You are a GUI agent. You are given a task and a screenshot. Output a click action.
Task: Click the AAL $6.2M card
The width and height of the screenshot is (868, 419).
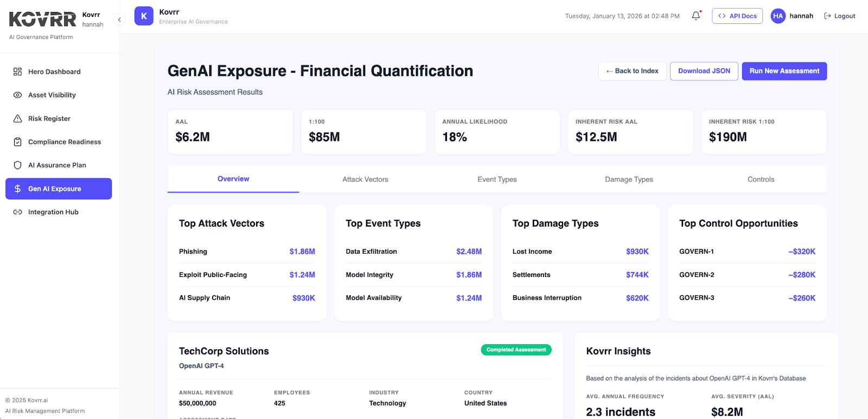tap(230, 132)
